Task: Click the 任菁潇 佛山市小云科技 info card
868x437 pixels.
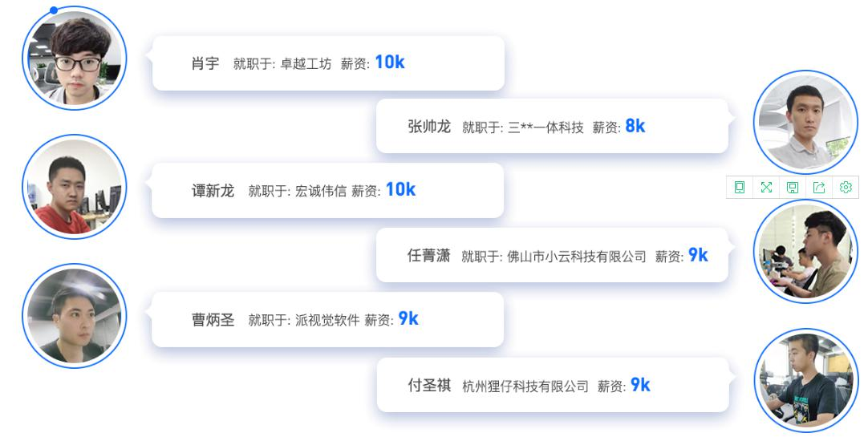Action: (x=552, y=255)
